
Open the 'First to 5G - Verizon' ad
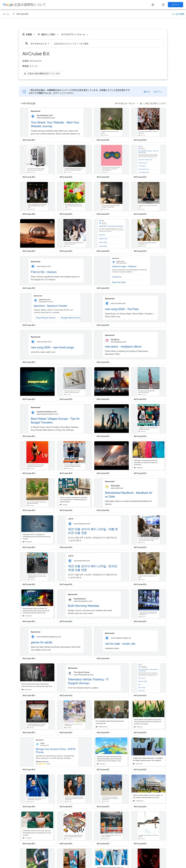pyautogui.click(x=56, y=273)
